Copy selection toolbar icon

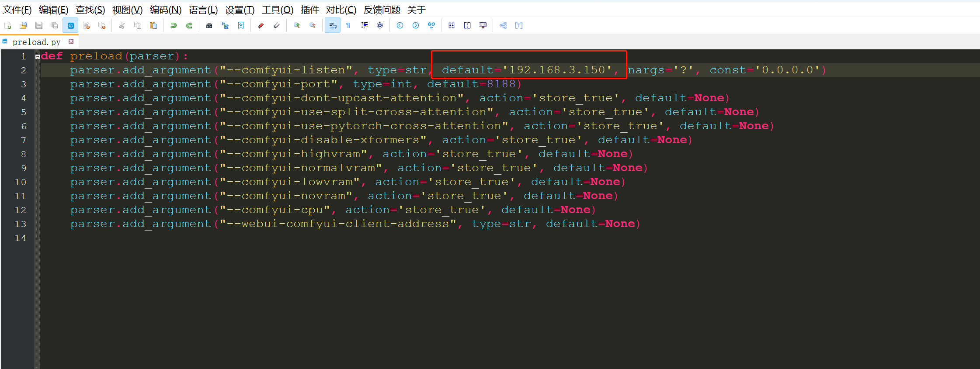[138, 25]
